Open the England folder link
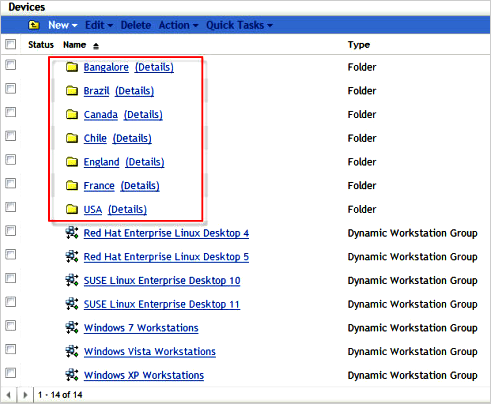Screen dimensions: 491x404 click(x=101, y=162)
